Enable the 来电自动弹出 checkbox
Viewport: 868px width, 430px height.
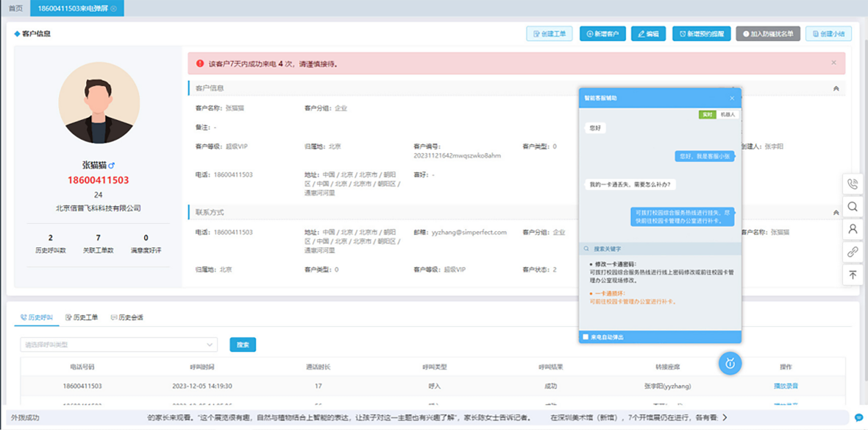586,336
